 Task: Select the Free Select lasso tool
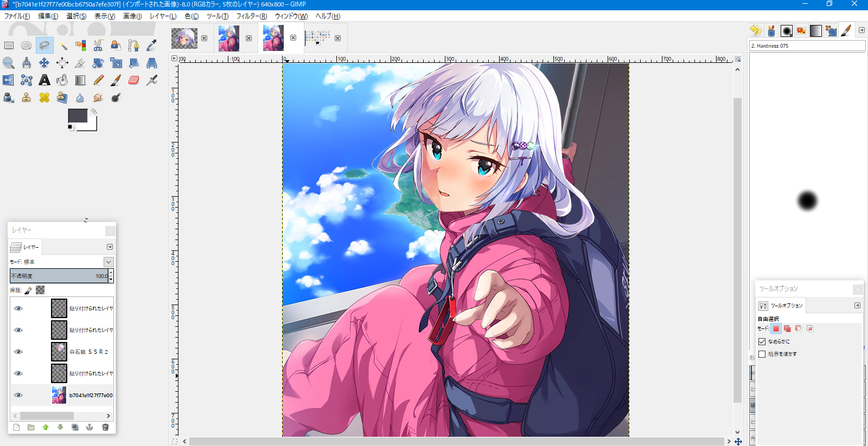(x=44, y=46)
